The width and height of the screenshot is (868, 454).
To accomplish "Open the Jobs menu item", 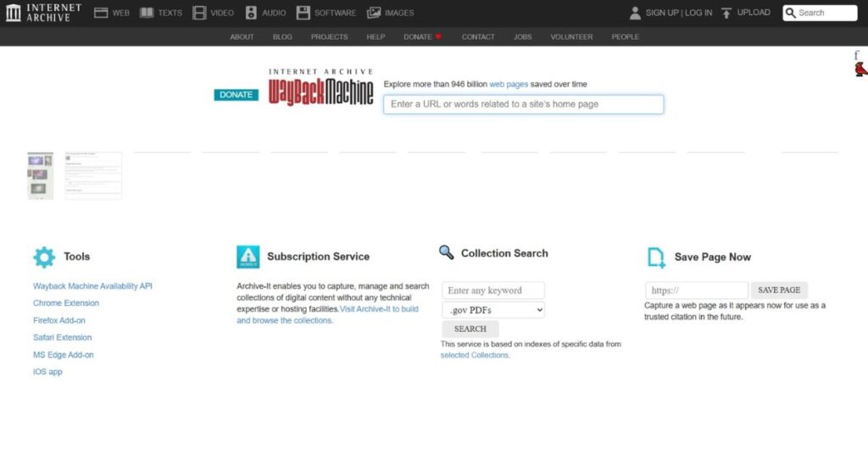I will coord(522,37).
